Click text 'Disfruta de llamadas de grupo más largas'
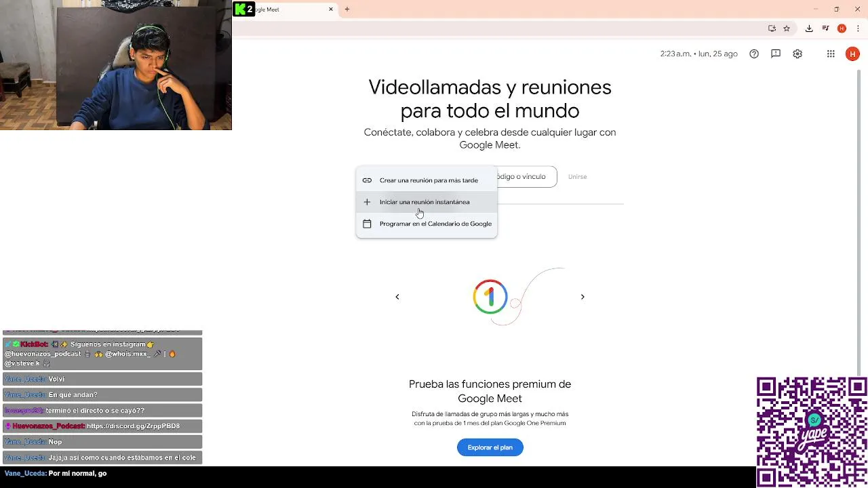Viewport: 868px width, 488px height. tap(490, 419)
